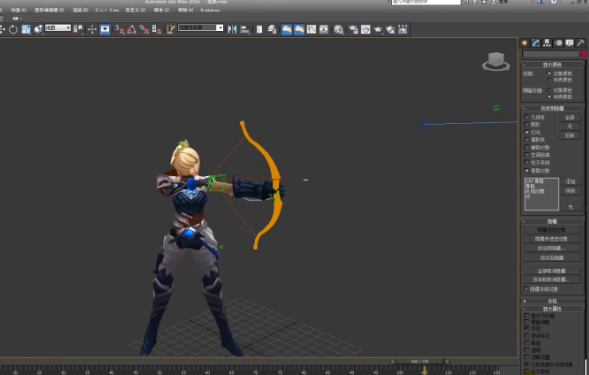Image resolution: width=589 pixels, height=375 pixels.
Task: Switch to the Motion panel tab
Action: point(559,43)
